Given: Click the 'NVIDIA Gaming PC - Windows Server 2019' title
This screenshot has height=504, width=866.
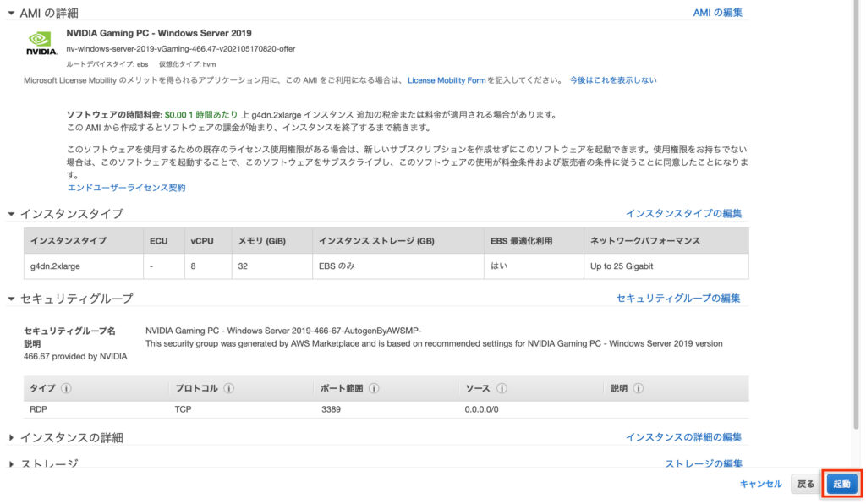Looking at the screenshot, I should [159, 33].
